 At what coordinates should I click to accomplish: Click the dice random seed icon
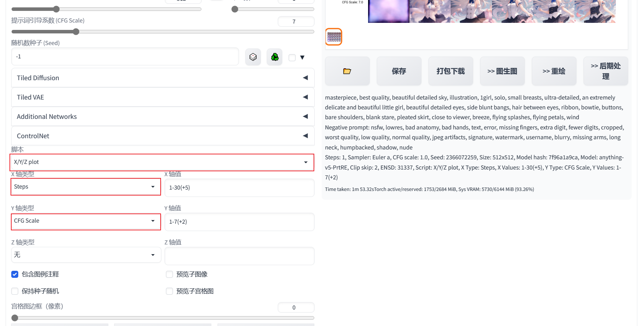pos(253,57)
